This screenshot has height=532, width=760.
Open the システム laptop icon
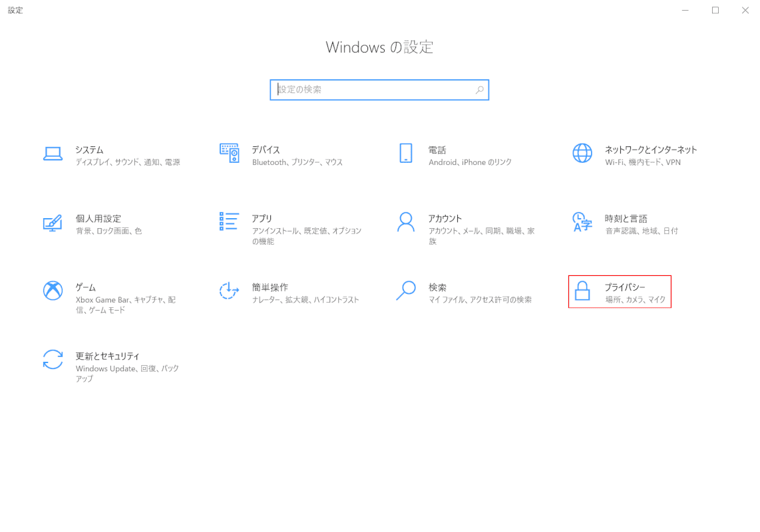point(53,154)
